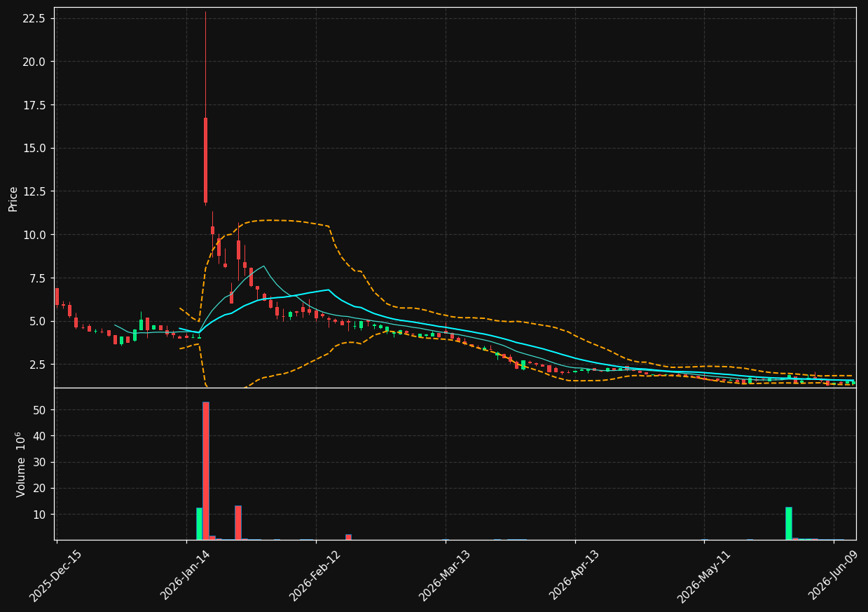Click the 22.5 price axis value
Viewport: 868px width, 612px height.
pos(34,18)
